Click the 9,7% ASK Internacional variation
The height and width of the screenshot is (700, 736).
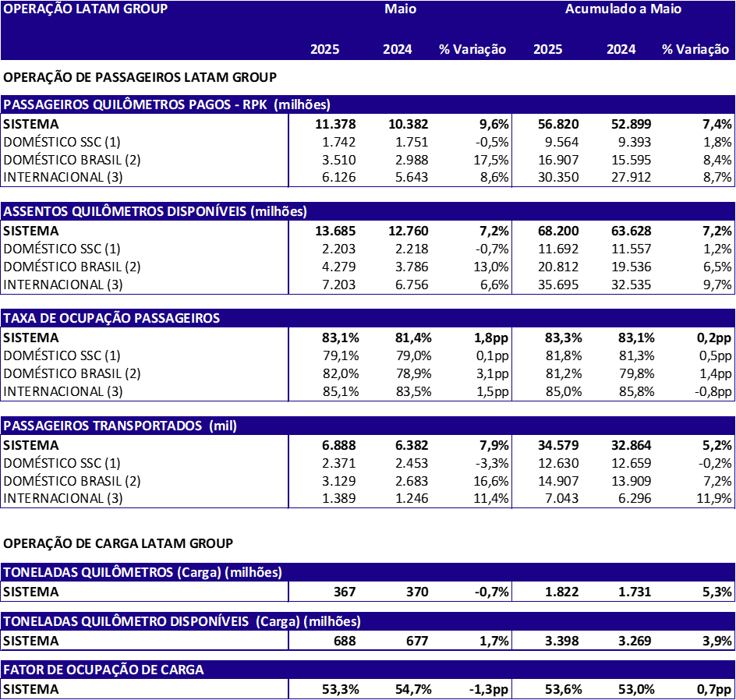pos(717,285)
